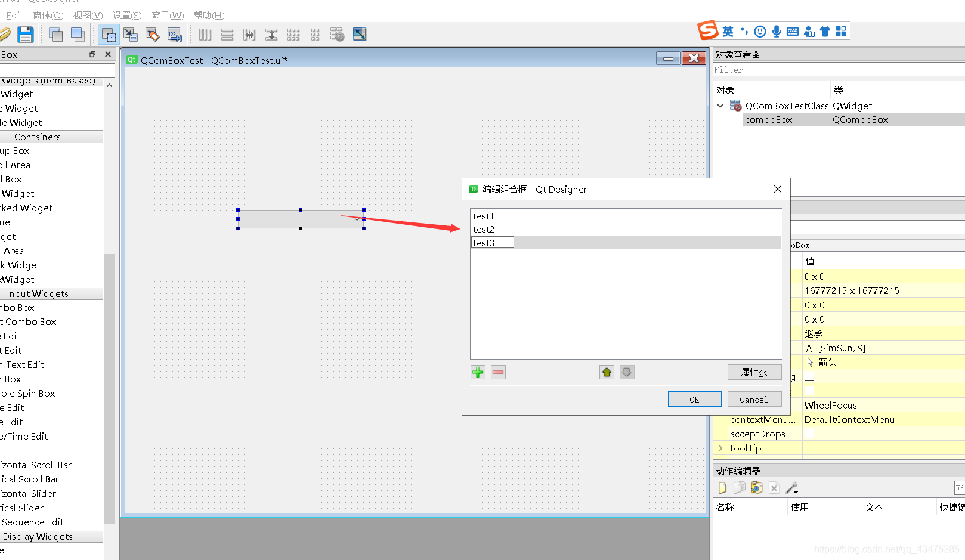Apply Lay Out in Form Layout icon
Viewport: 965px width, 560px height.
(x=316, y=35)
